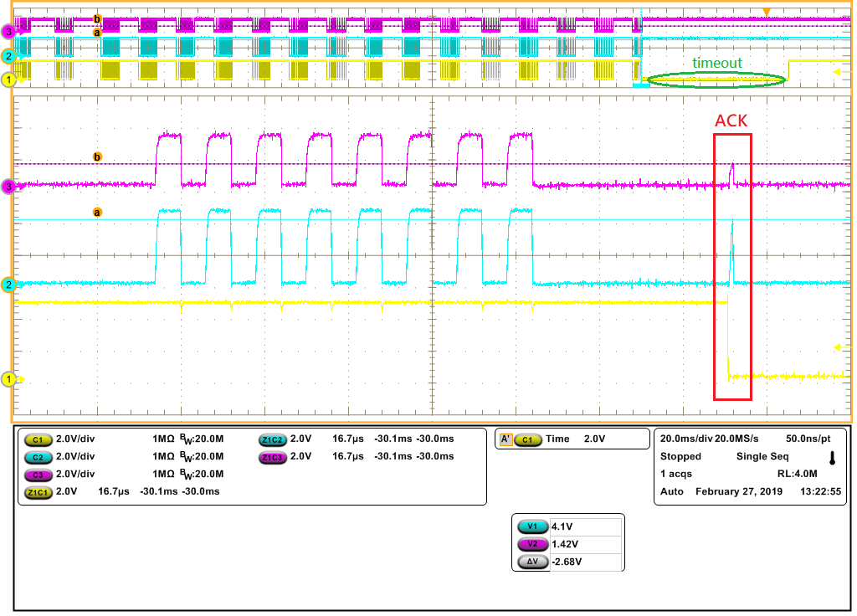This screenshot has width=857, height=616.
Task: Click channel 2 ground marker in zoom view
Action: 8,285
